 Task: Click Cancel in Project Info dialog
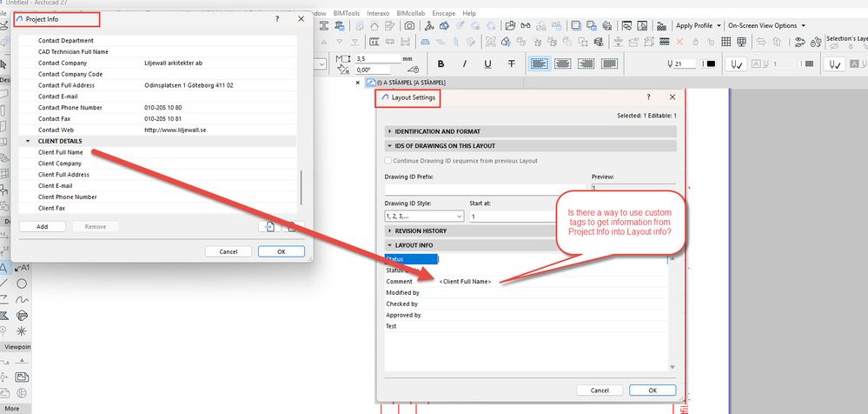tap(228, 251)
